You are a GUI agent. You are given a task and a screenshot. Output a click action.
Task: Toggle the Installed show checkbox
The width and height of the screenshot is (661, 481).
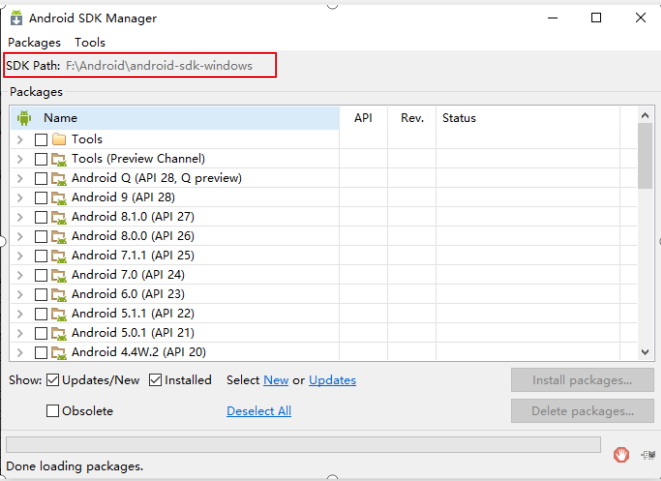point(155,380)
